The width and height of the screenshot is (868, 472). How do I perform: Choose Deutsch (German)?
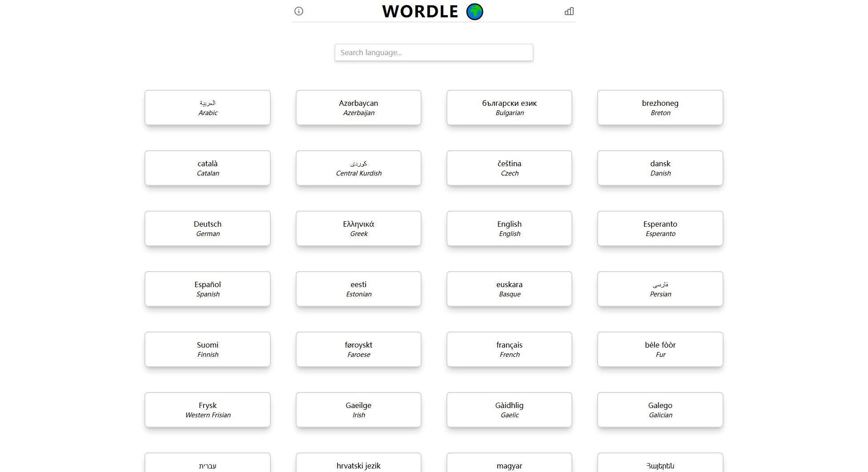[x=207, y=228]
